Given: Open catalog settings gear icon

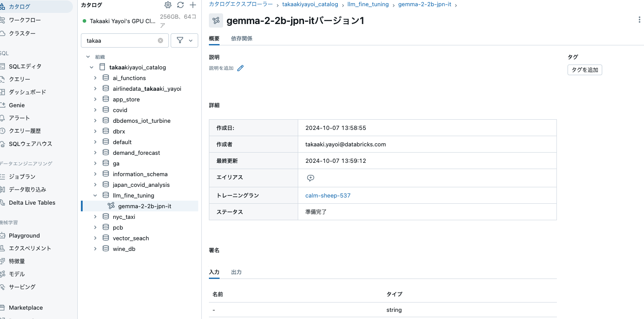Looking at the screenshot, I should tap(168, 5).
